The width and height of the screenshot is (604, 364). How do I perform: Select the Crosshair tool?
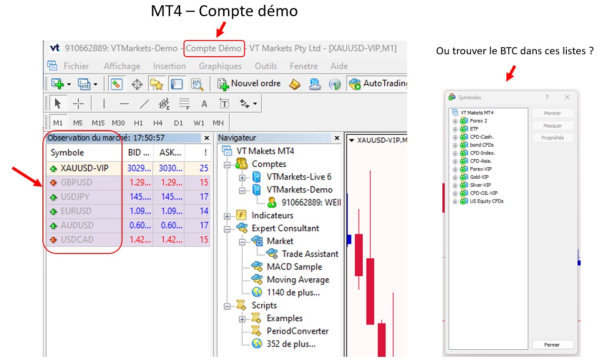pos(79,103)
